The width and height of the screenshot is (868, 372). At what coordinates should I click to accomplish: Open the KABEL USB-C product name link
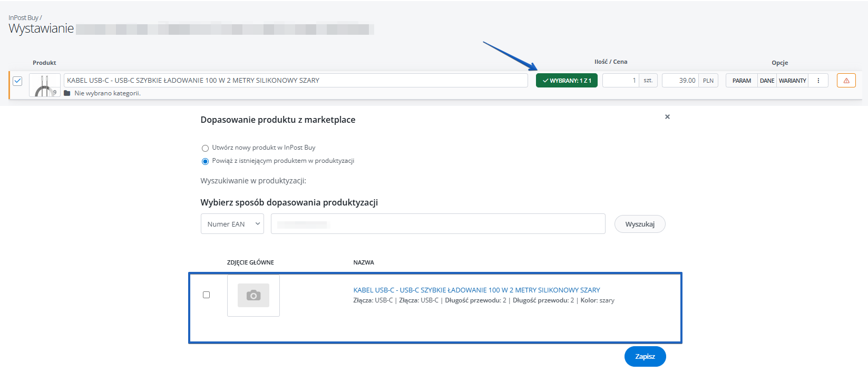tap(476, 290)
